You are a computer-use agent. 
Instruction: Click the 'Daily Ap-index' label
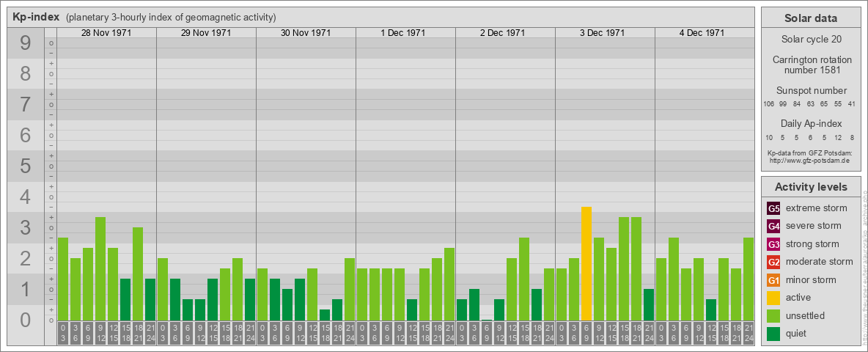(x=812, y=123)
